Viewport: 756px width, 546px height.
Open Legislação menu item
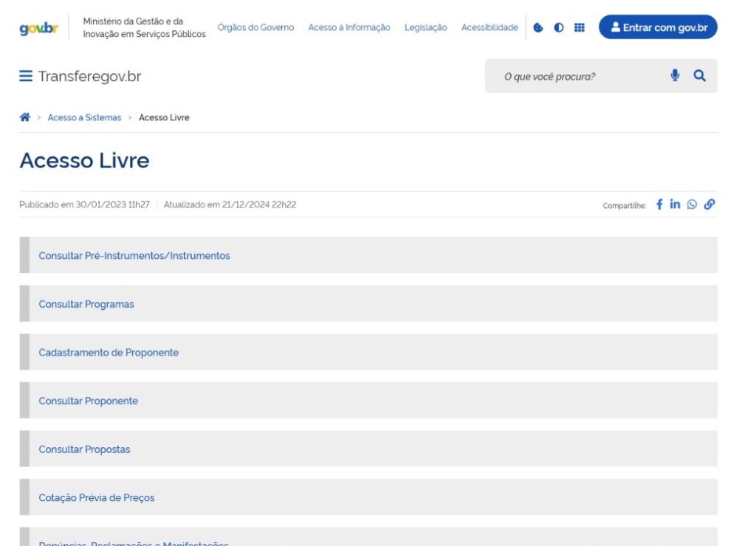click(x=426, y=27)
